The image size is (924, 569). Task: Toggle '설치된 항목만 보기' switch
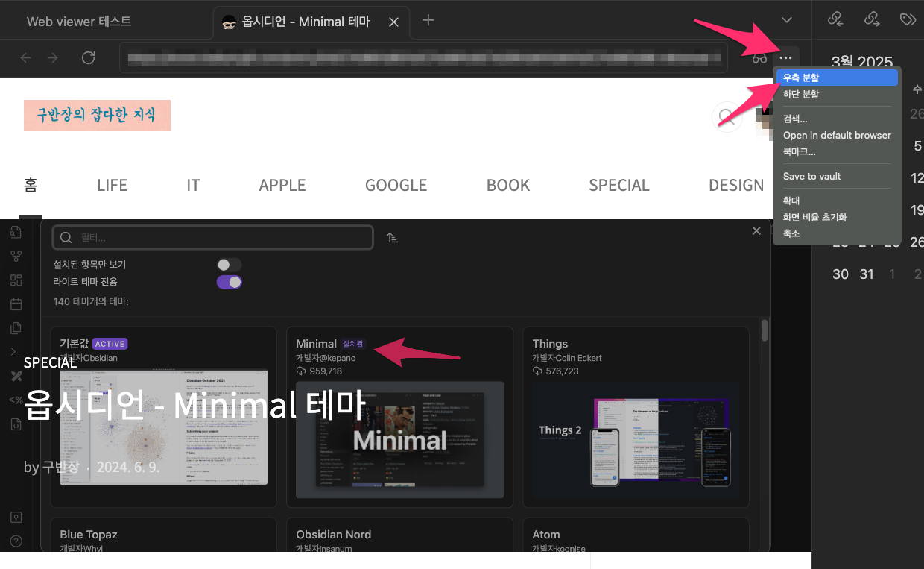229,265
